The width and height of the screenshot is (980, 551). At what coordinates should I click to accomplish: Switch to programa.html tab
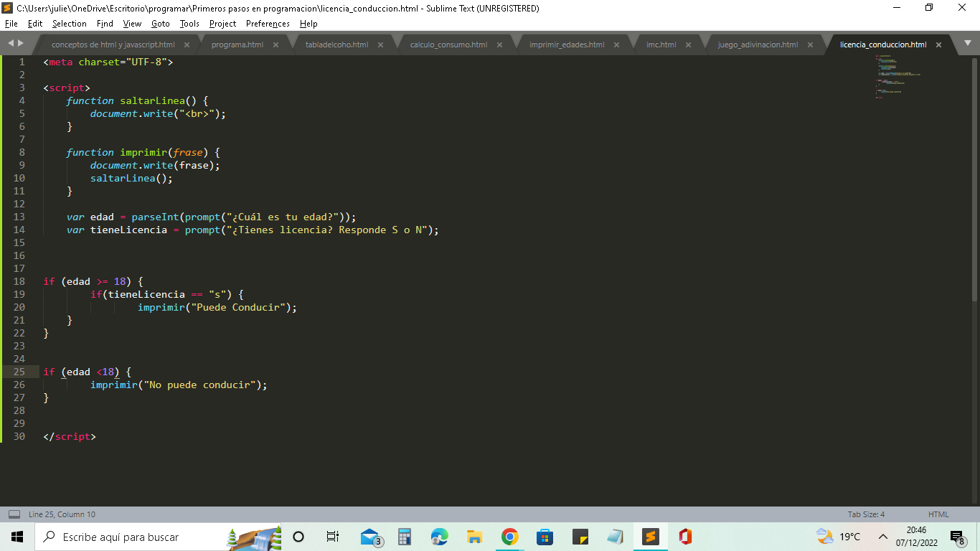pyautogui.click(x=237, y=44)
